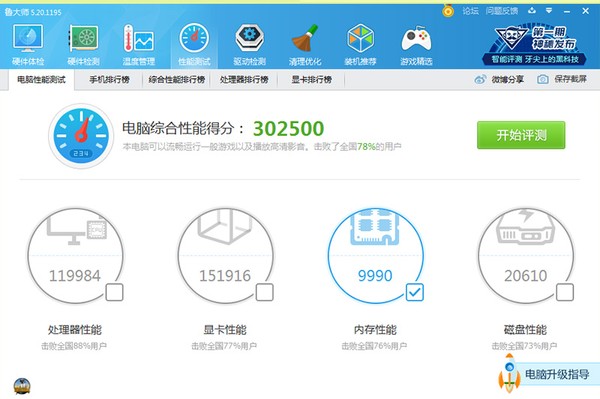Screen dimensions: 600x399
Task: Click the processor score 119984
Action: coord(75,275)
